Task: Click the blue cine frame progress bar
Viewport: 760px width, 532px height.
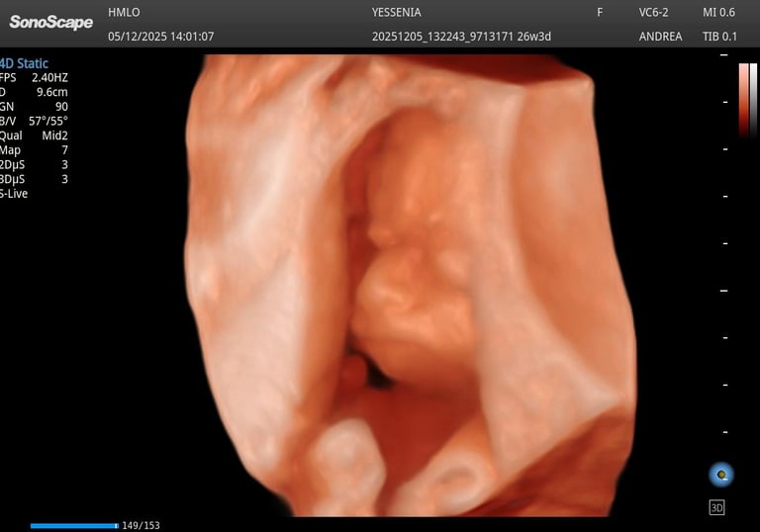Action: (74, 526)
